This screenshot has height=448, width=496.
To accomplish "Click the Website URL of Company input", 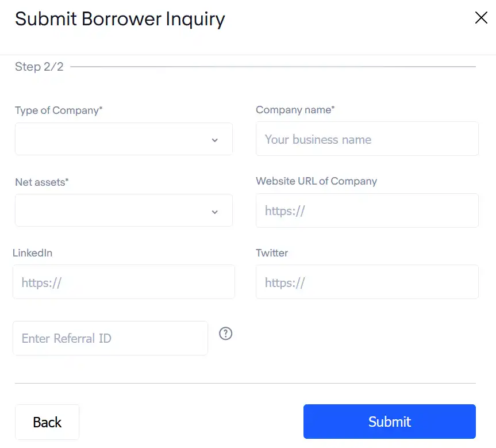I will [367, 210].
